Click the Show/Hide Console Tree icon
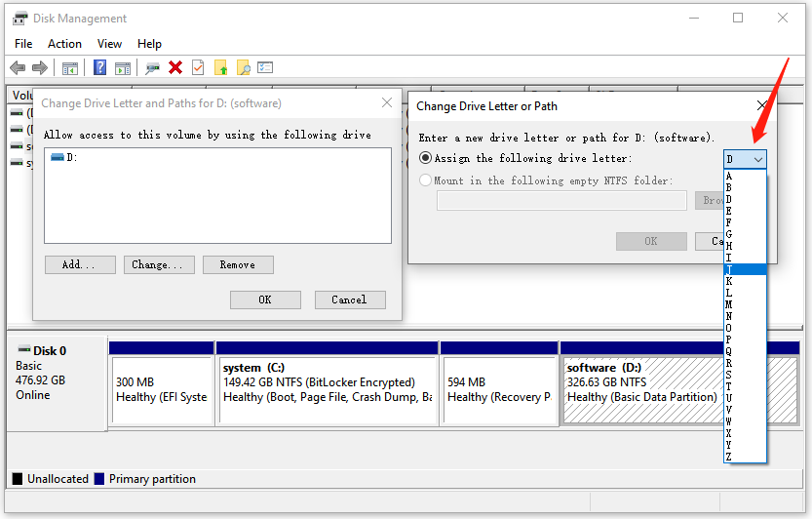 pyautogui.click(x=69, y=68)
